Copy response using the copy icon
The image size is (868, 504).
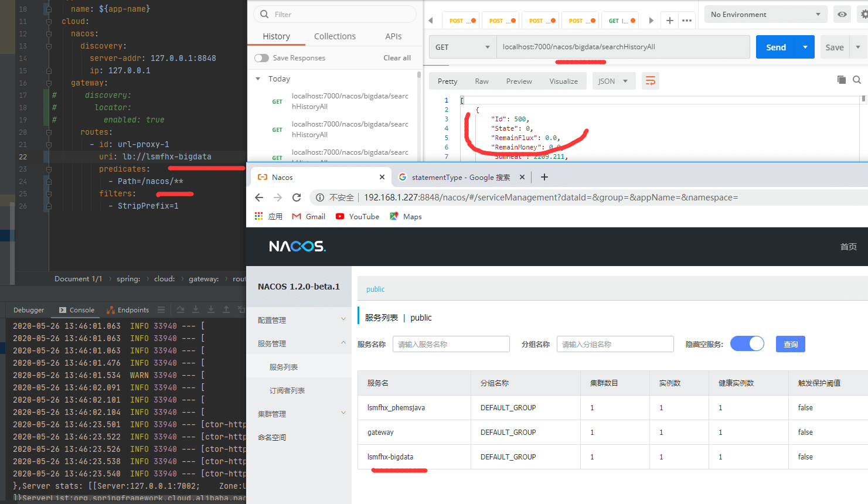[x=841, y=80]
